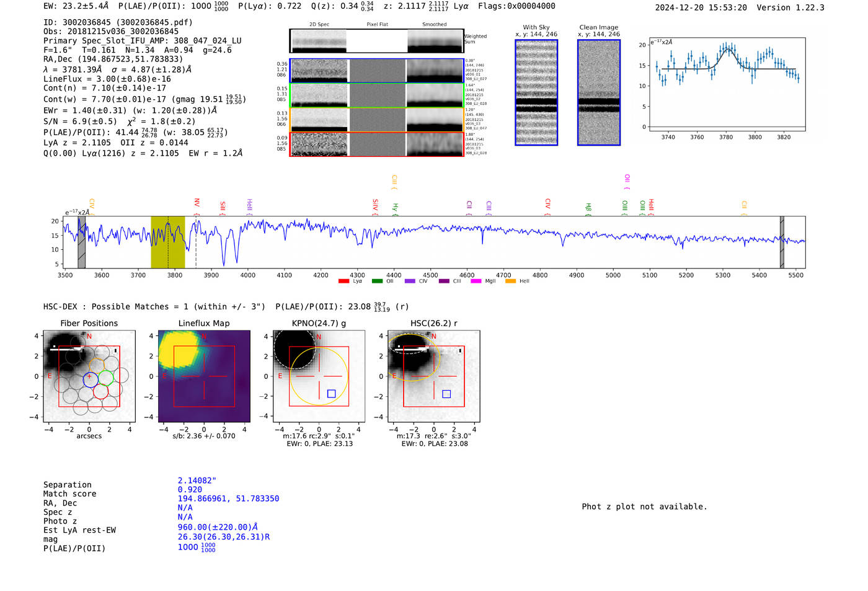Viewport: 868px width, 591px height.
Task: Click the Weighted Sum 2D spectrum row
Action: click(x=377, y=41)
